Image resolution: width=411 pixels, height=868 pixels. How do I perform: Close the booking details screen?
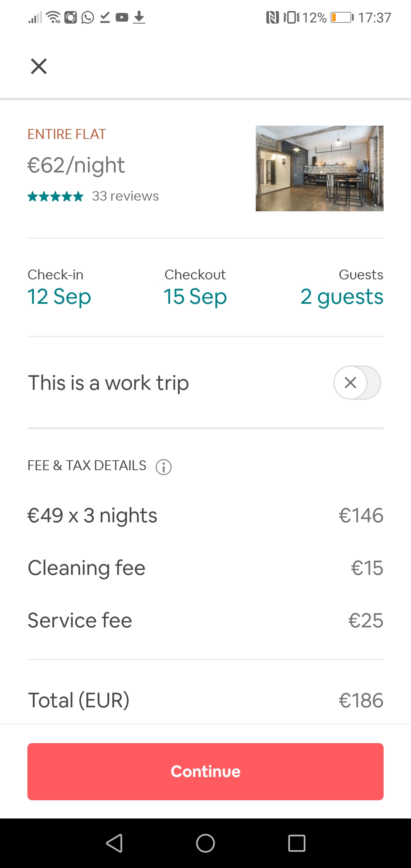pyautogui.click(x=39, y=66)
